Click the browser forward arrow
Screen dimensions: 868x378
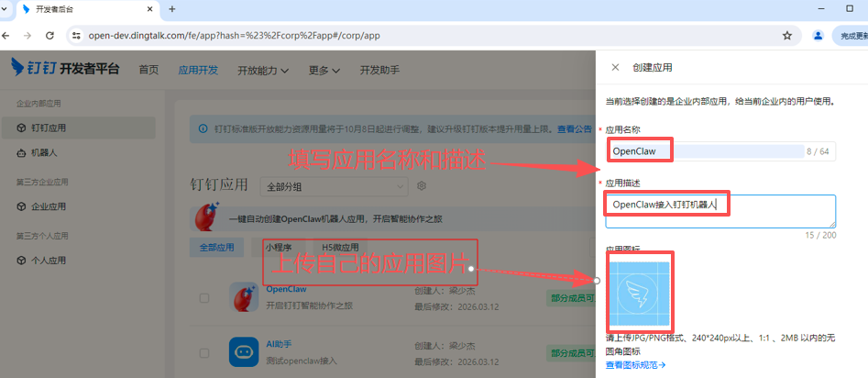click(27, 36)
